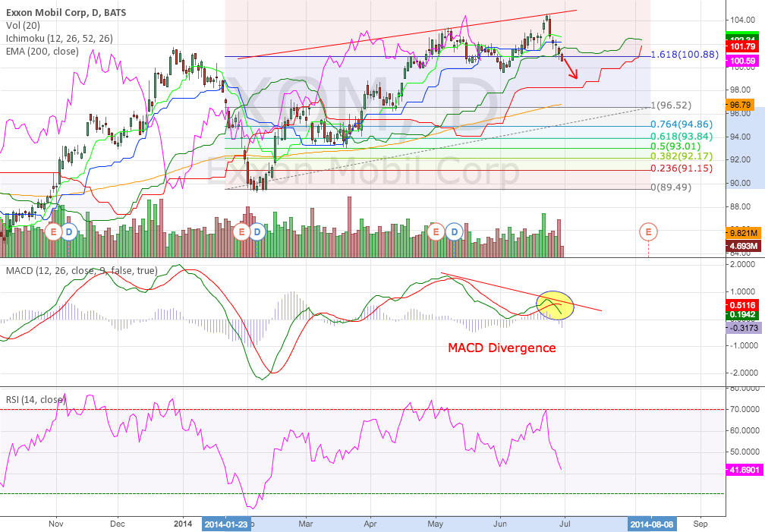Click the -0.3173 histogram value tag
The height and width of the screenshot is (532, 765).
pyautogui.click(x=744, y=328)
